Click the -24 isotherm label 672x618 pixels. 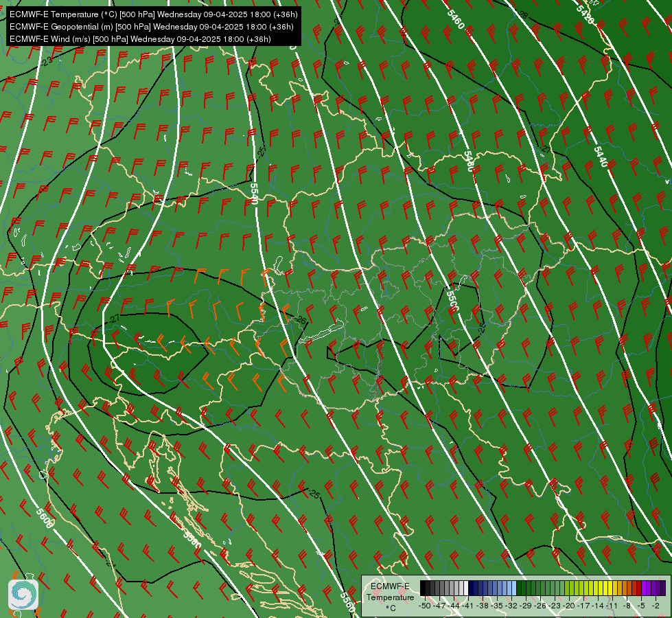coord(111,564)
